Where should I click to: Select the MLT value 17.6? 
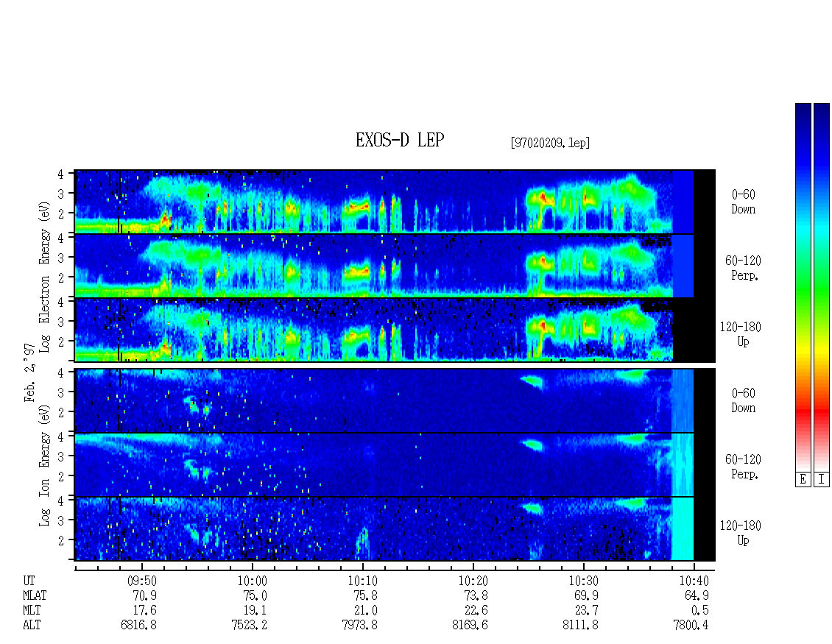point(144,611)
